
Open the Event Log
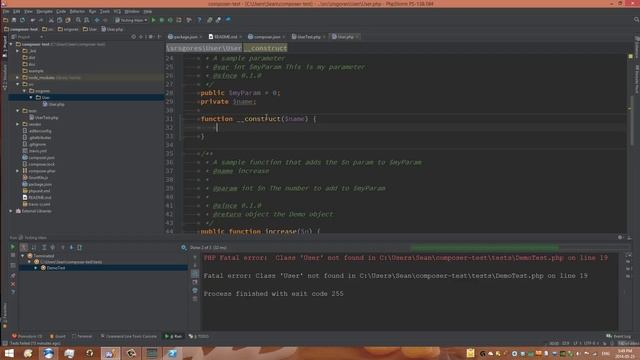619,336
